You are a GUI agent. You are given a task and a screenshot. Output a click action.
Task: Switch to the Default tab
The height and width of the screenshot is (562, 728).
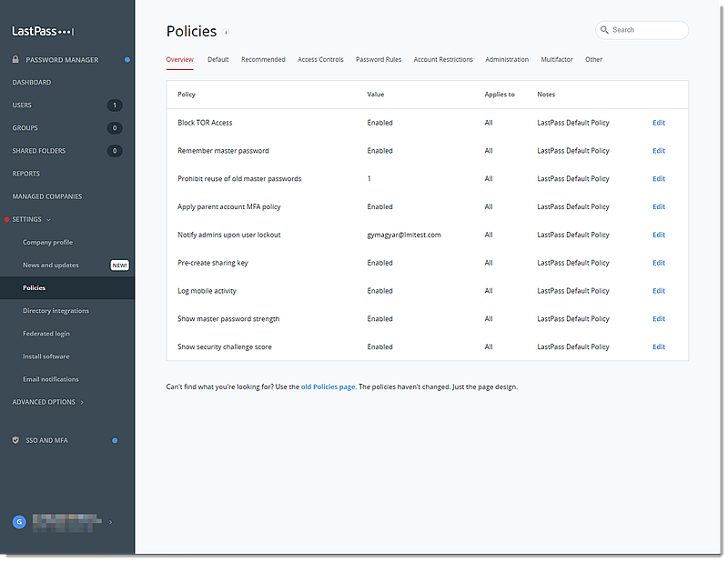pos(218,59)
